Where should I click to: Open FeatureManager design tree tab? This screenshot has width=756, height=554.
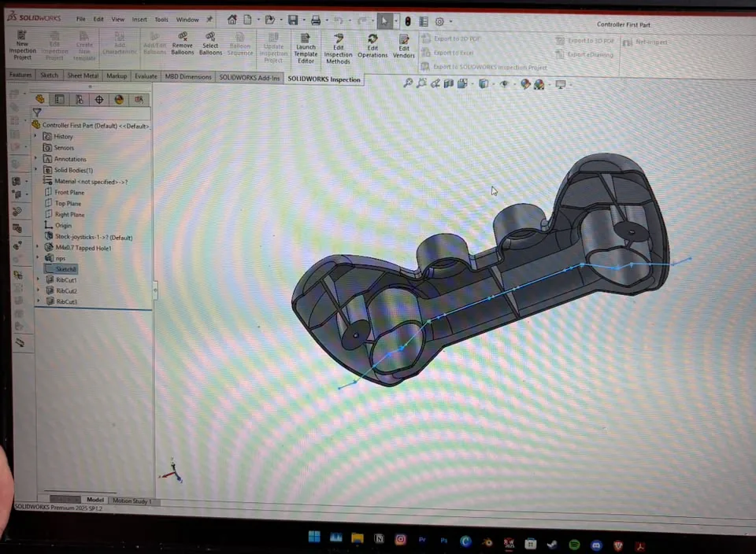pos(40,98)
